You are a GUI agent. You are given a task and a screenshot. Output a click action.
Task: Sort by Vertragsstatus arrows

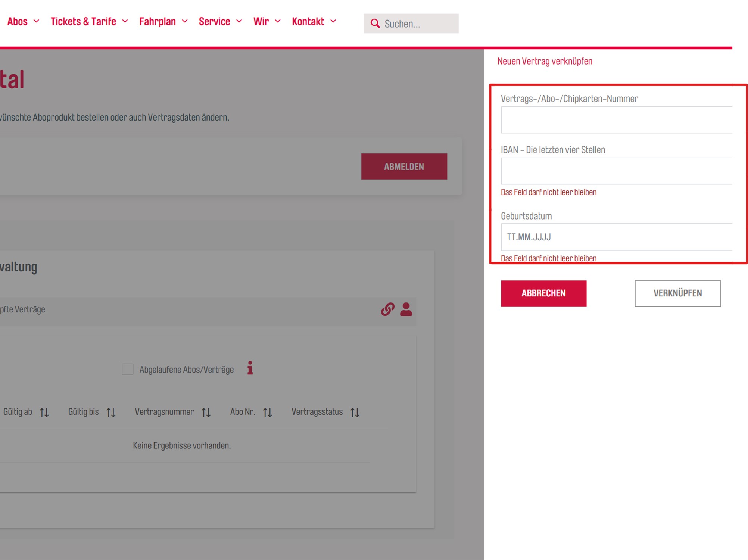pyautogui.click(x=355, y=412)
